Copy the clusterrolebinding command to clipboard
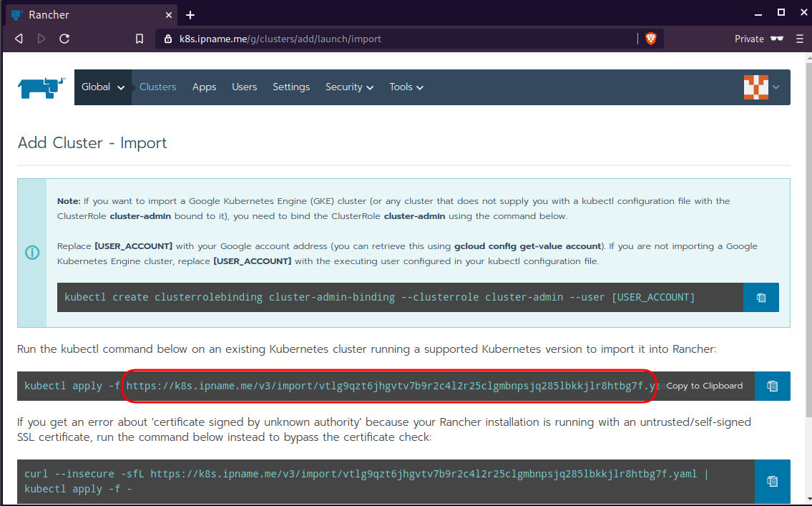Image resolution: width=812 pixels, height=506 pixels. tap(761, 297)
